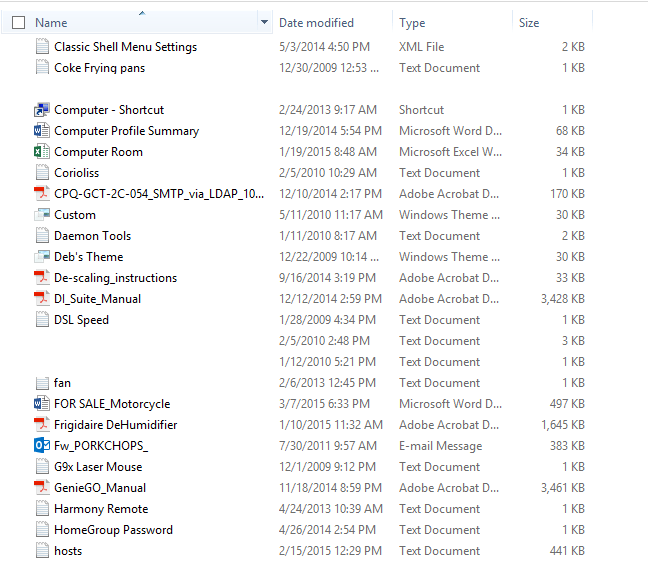The width and height of the screenshot is (648, 565).
Task: Click the Windows Theme icon for Custom
Action: [x=41, y=215]
